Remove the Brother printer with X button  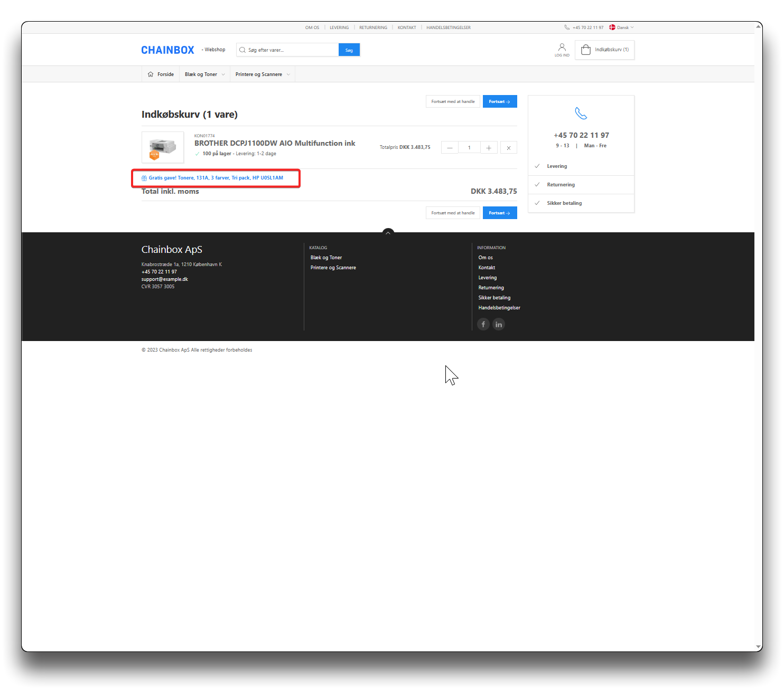(x=508, y=148)
